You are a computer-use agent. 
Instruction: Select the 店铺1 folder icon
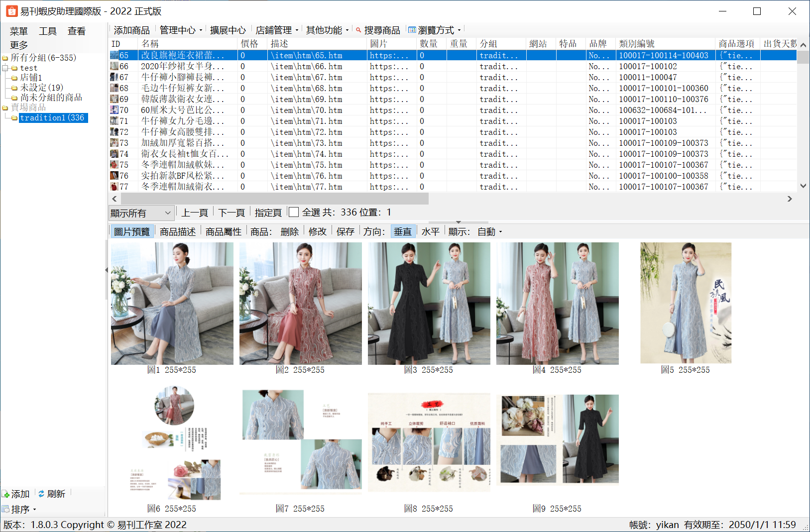point(14,78)
